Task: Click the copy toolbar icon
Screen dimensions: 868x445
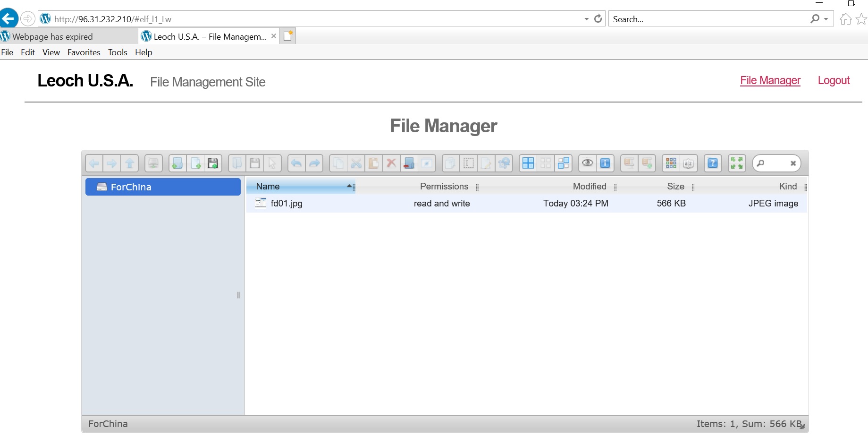Action: click(x=338, y=163)
